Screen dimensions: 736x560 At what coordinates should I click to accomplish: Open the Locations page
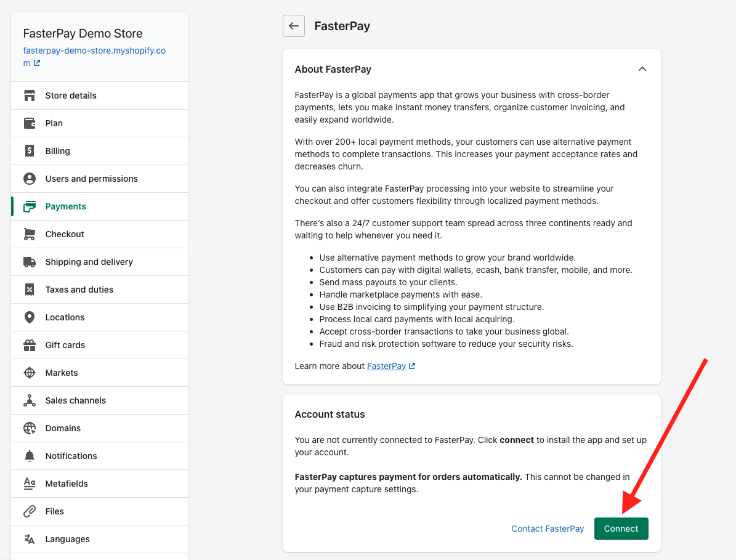click(100, 317)
